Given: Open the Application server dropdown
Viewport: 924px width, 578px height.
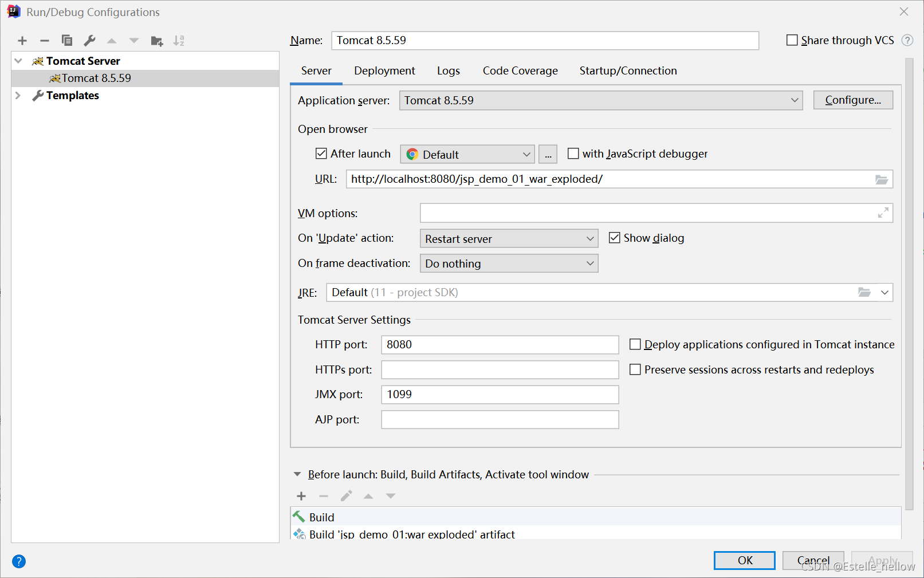Looking at the screenshot, I should (x=601, y=100).
